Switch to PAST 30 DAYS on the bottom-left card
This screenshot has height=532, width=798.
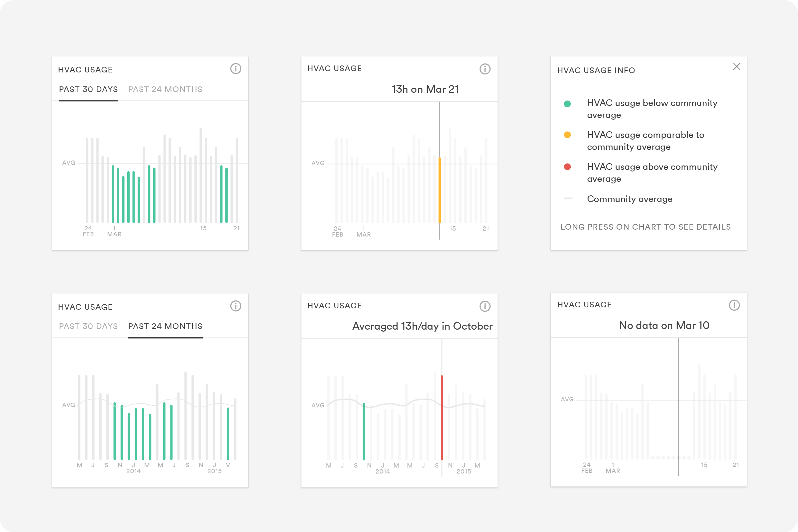88,326
